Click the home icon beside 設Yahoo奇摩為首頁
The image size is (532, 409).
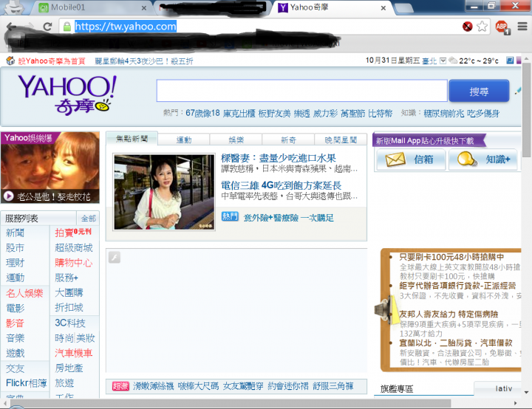click(10, 61)
